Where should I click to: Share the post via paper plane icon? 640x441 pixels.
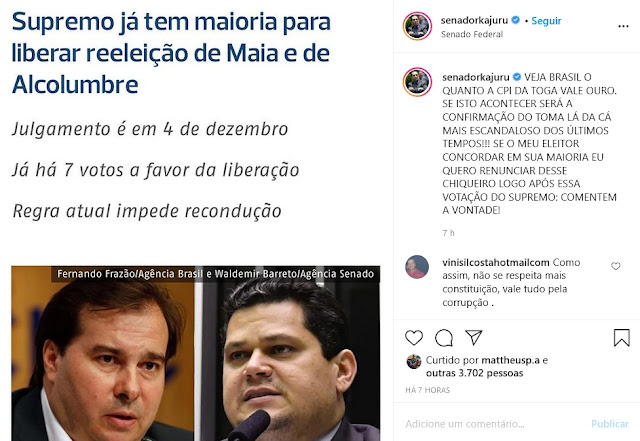pos(474,337)
